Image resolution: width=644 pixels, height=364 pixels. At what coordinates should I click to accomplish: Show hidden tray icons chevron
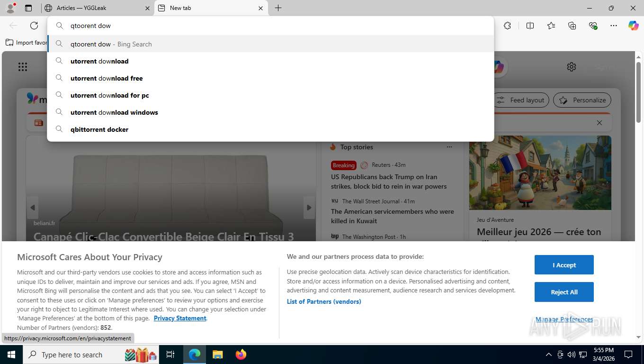[x=549, y=355]
